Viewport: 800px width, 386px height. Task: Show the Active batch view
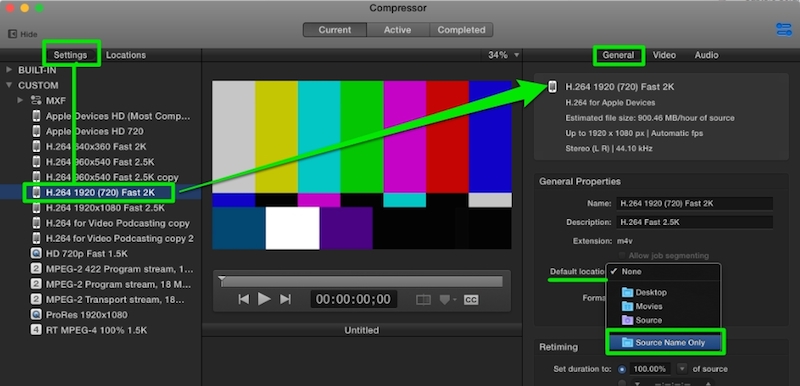pyautogui.click(x=397, y=30)
